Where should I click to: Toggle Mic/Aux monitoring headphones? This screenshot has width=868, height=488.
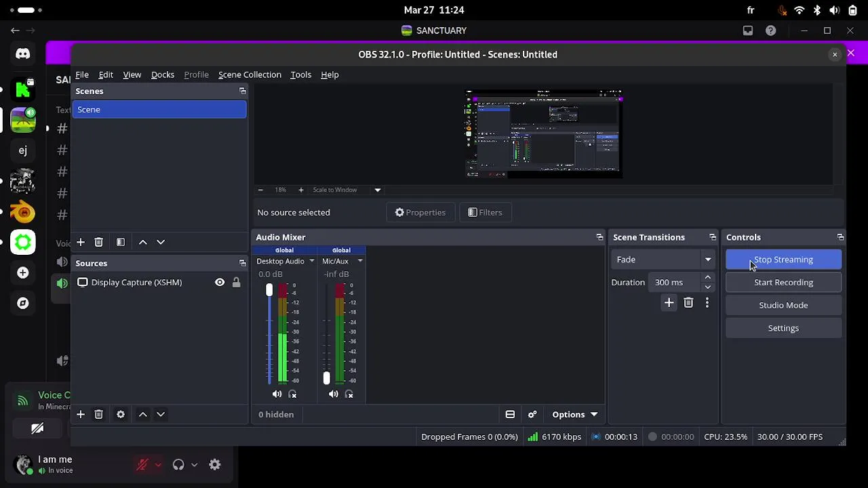tap(349, 394)
